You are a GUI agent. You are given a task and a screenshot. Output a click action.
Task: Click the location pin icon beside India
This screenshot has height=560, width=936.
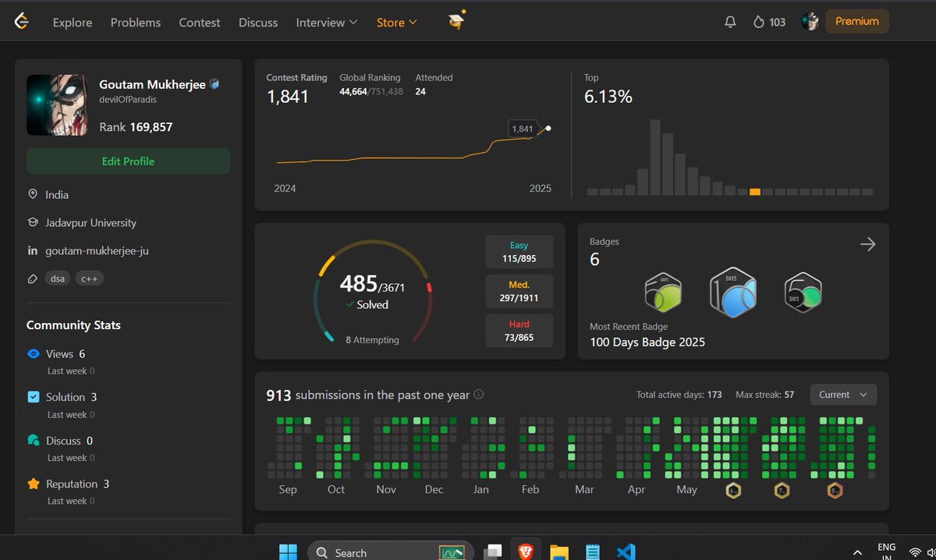[33, 194]
